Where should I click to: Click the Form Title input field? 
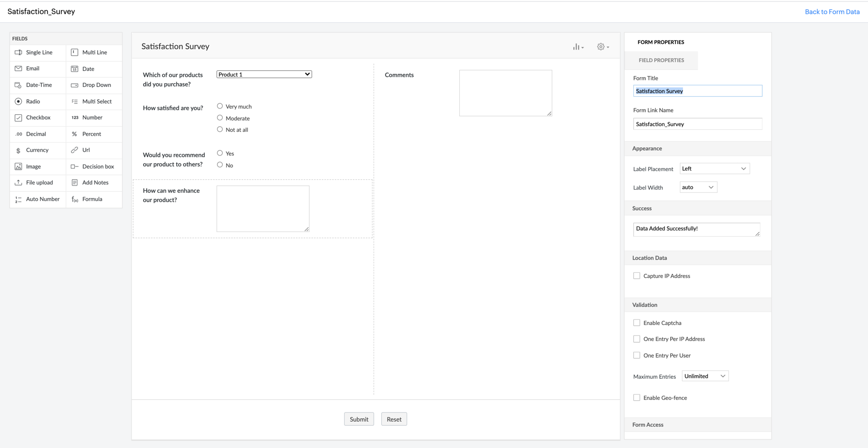click(698, 91)
